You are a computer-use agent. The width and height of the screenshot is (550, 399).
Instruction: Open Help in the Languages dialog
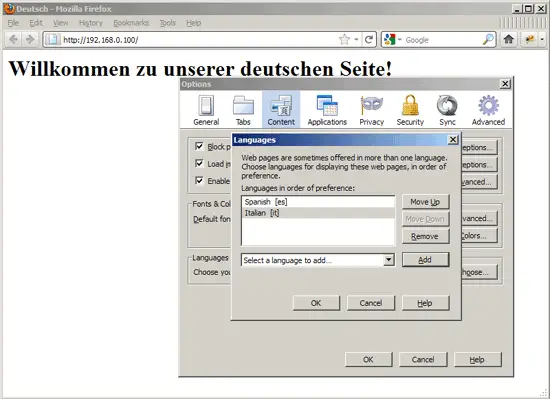[425, 303]
